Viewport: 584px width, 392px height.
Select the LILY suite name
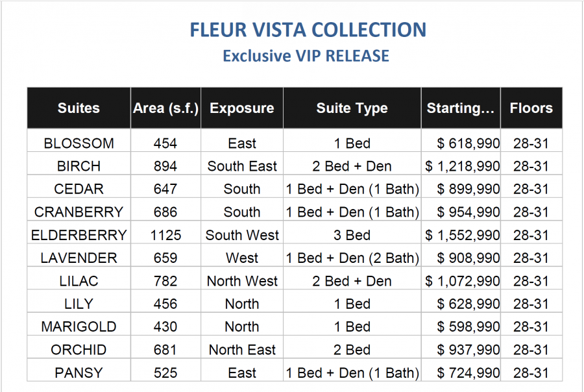pos(79,304)
